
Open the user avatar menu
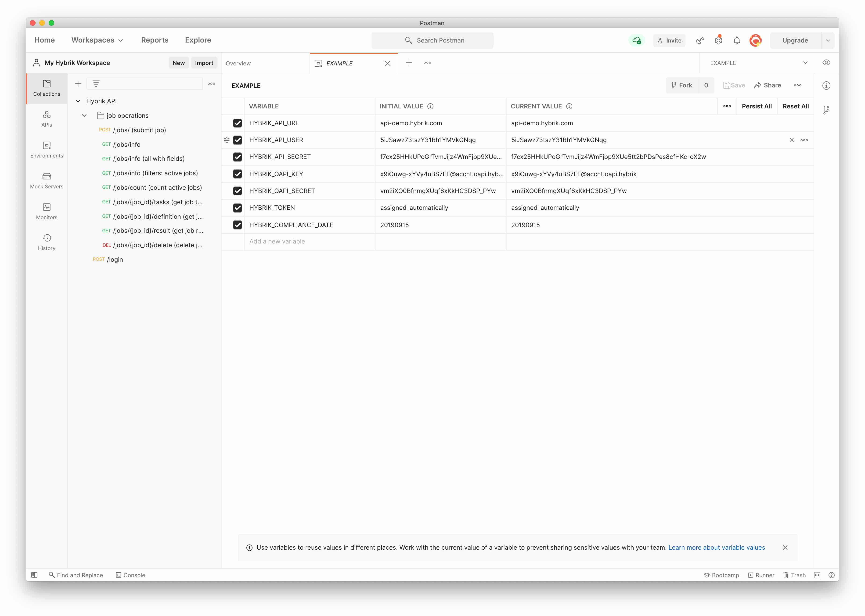[x=755, y=40]
